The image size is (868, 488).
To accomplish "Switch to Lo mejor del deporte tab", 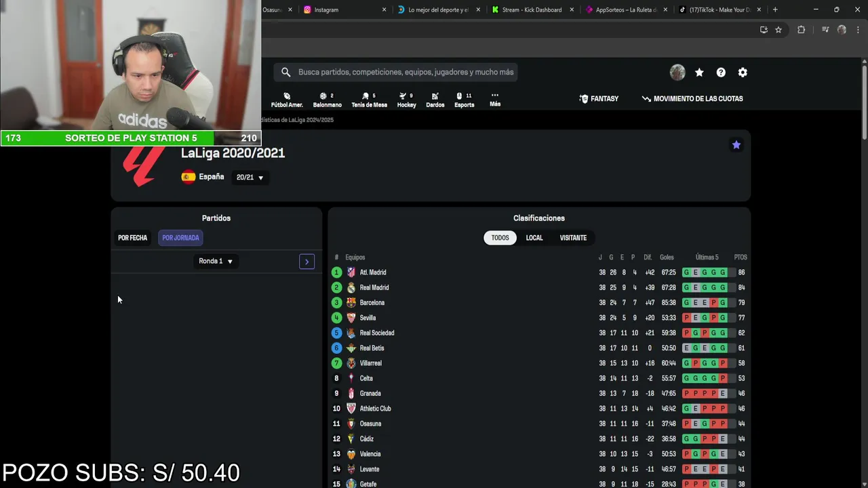I will tap(439, 9).
